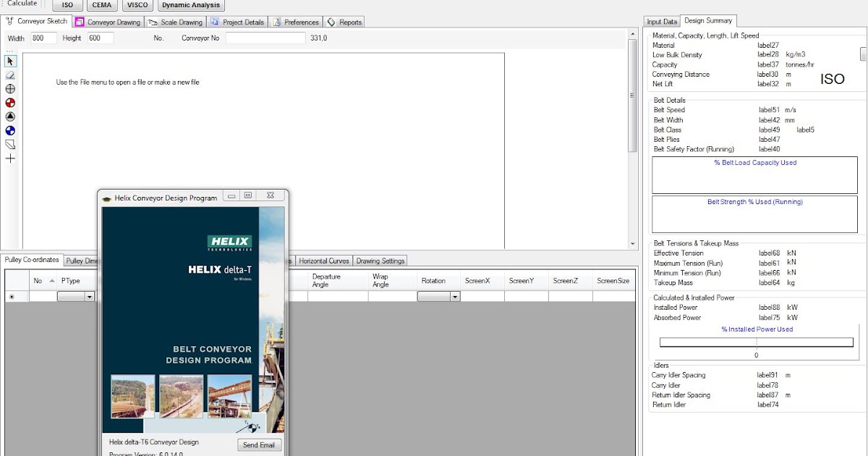Run the CEMA calculation method
Viewport: 868px width, 456px height.
[x=101, y=5]
